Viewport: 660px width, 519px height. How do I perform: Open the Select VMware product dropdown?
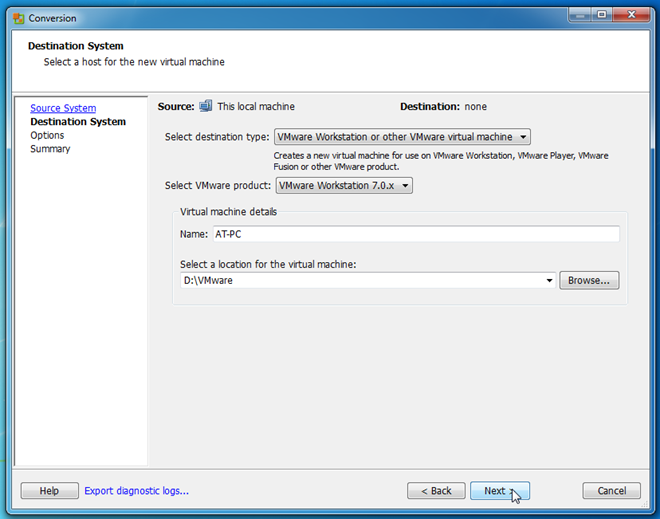click(344, 186)
